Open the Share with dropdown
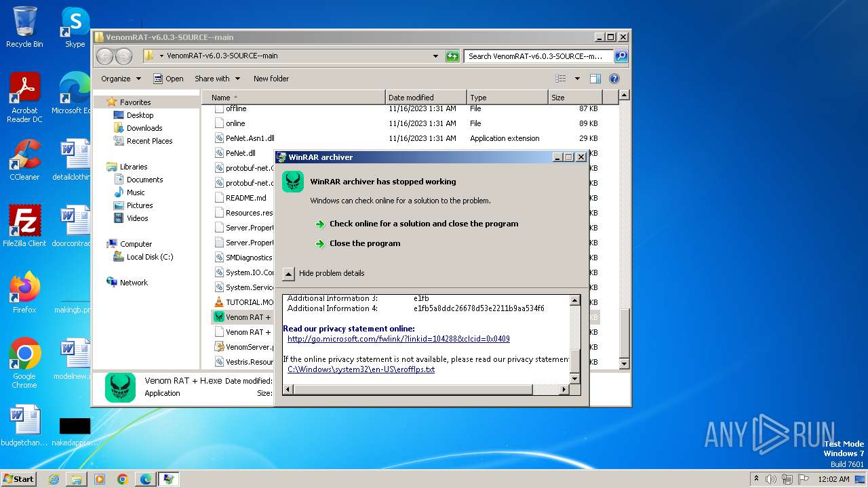Screen dimensions: 868x488 click(x=217, y=79)
